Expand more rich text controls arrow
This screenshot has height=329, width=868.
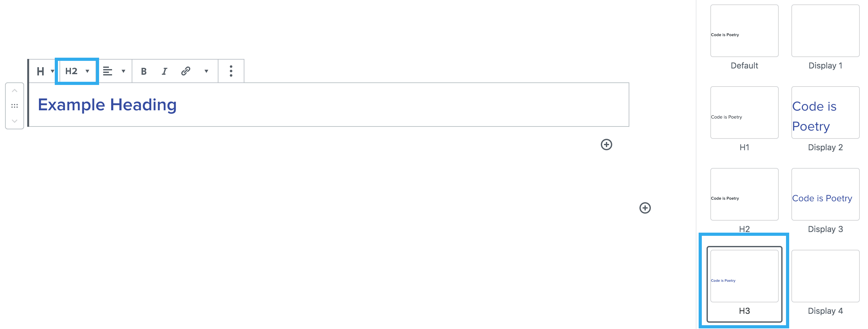pyautogui.click(x=206, y=71)
